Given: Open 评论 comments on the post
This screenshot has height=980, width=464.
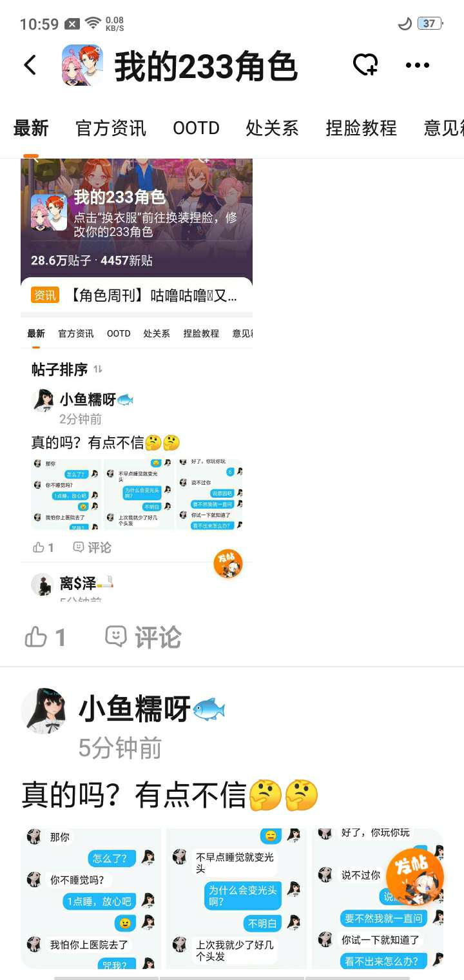Looking at the screenshot, I should point(143,638).
